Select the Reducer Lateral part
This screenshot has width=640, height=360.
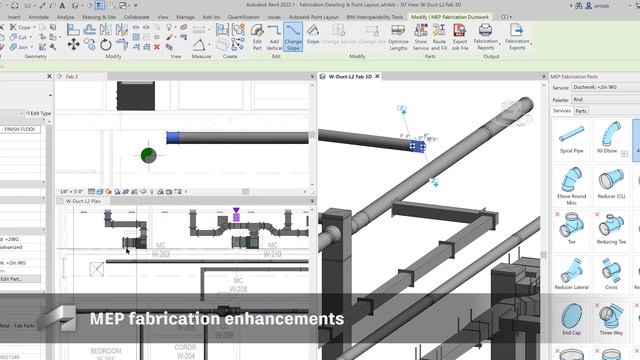coord(571,273)
